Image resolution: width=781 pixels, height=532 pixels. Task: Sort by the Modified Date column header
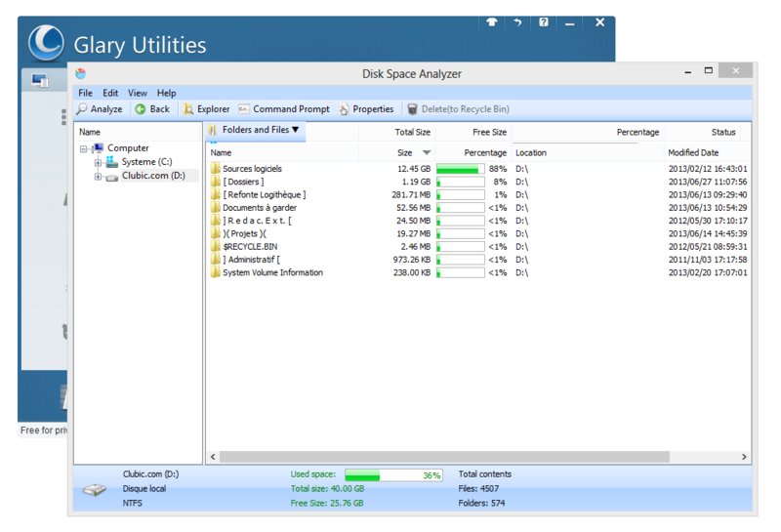pos(693,153)
